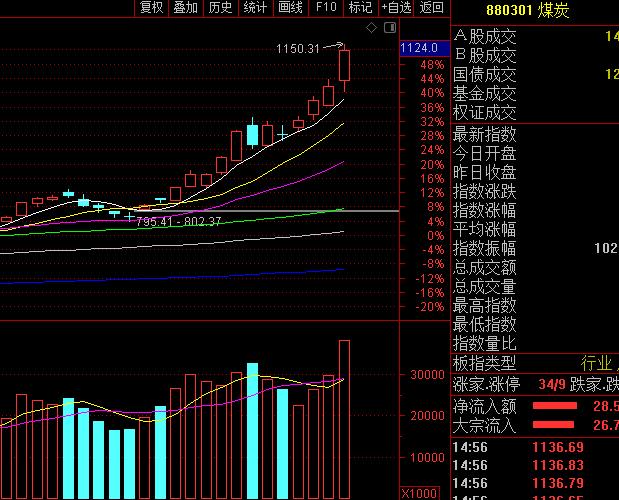Open the 叠加 overlay option
Screen dimensions: 619x500
point(186,7)
